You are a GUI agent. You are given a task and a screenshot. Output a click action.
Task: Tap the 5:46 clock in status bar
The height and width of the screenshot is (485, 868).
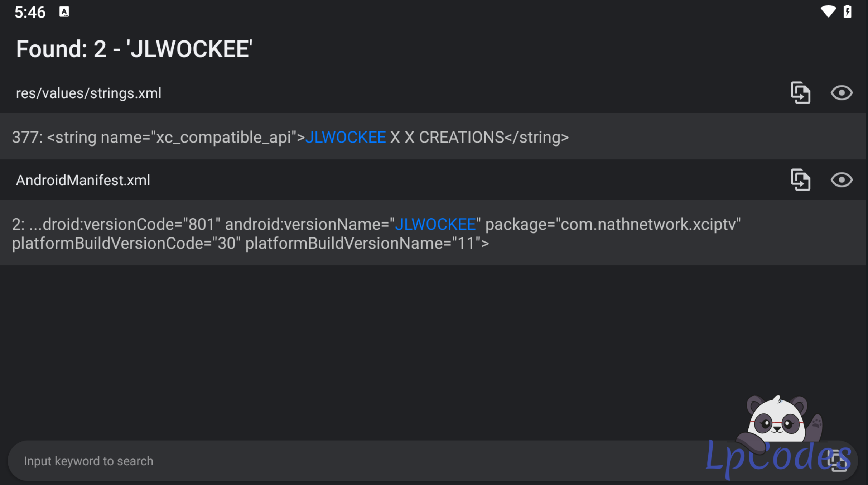click(30, 12)
